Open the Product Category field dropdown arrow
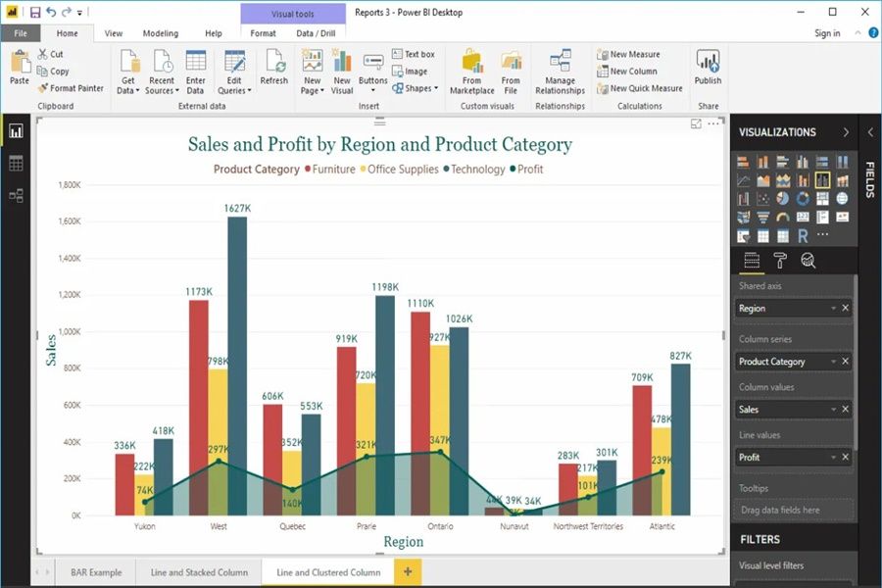Image resolution: width=882 pixels, height=588 pixels. click(x=834, y=362)
